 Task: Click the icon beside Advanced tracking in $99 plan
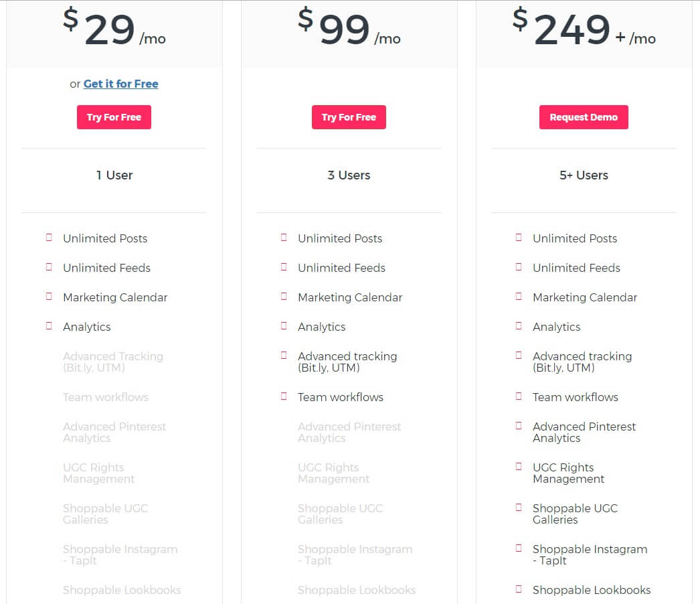[284, 356]
